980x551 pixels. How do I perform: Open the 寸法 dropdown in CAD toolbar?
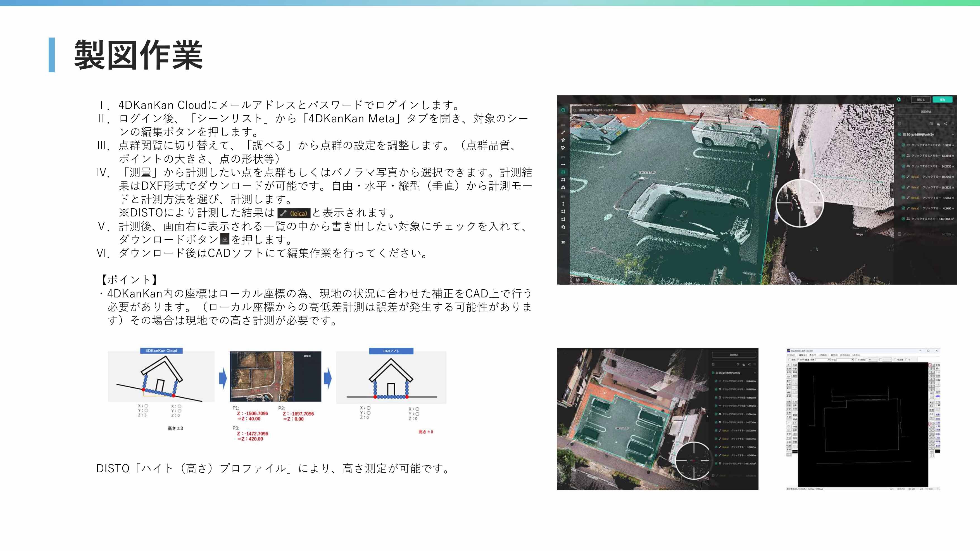852,360
